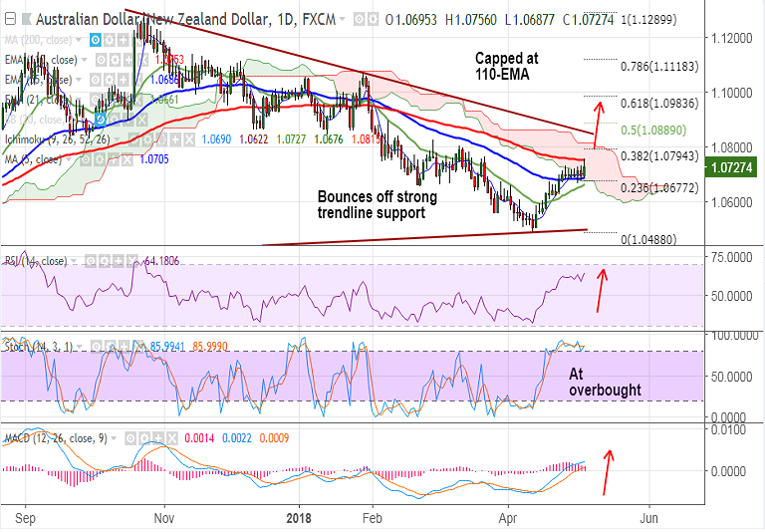Expand dropdown arrow of EMA (110, close)
This screenshot has height=532, width=765.
click(x=84, y=60)
